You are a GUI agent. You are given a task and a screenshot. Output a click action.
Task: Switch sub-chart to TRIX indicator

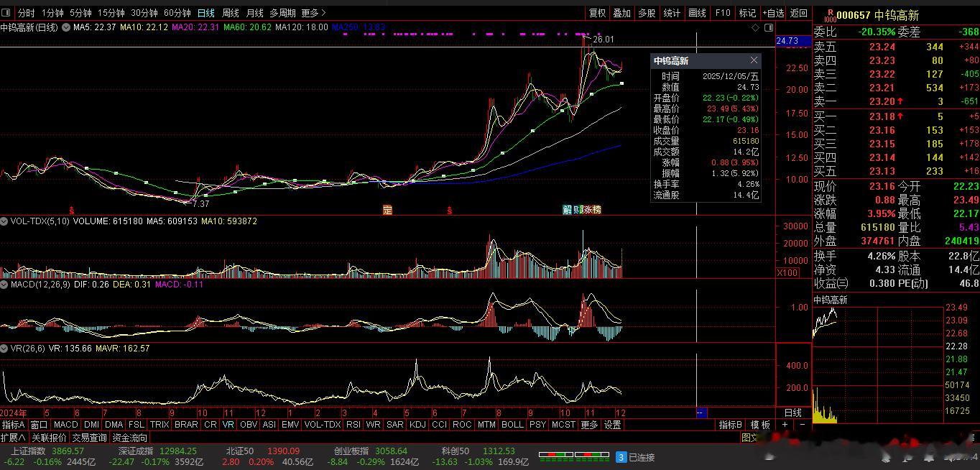(160, 425)
